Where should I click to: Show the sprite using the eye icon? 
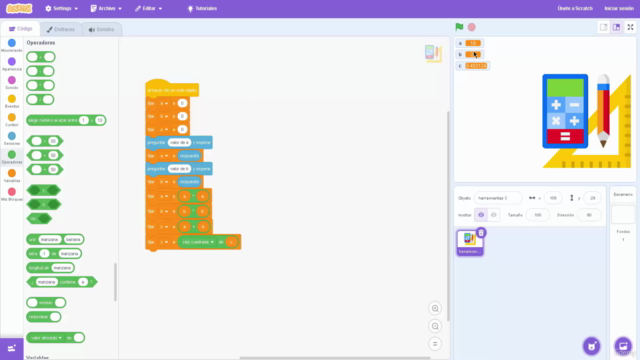pos(481,215)
